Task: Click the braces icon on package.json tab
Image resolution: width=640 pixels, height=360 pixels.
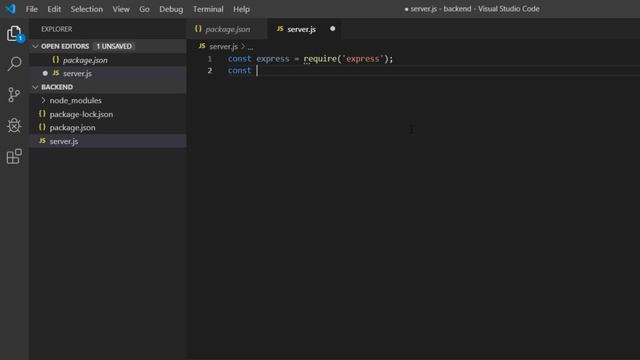Action: [198, 29]
